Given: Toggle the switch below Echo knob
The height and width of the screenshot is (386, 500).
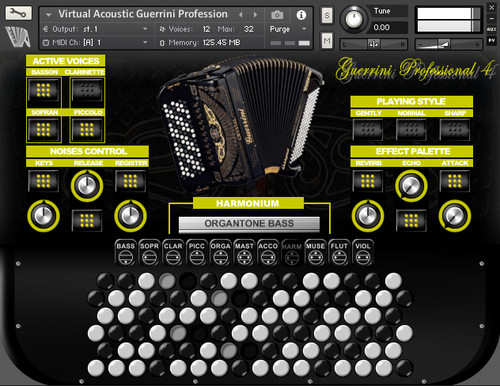Looking at the screenshot, I should [411, 221].
